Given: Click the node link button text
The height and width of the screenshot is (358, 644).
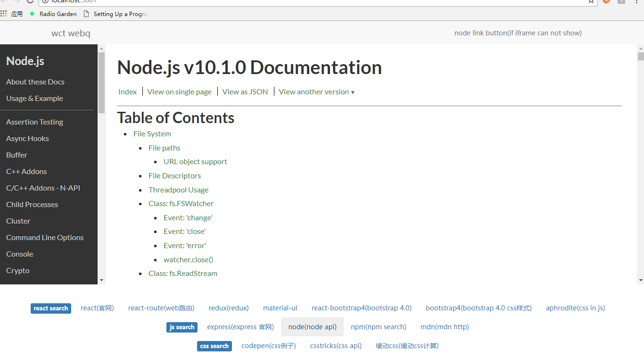Looking at the screenshot, I should coord(518,33).
